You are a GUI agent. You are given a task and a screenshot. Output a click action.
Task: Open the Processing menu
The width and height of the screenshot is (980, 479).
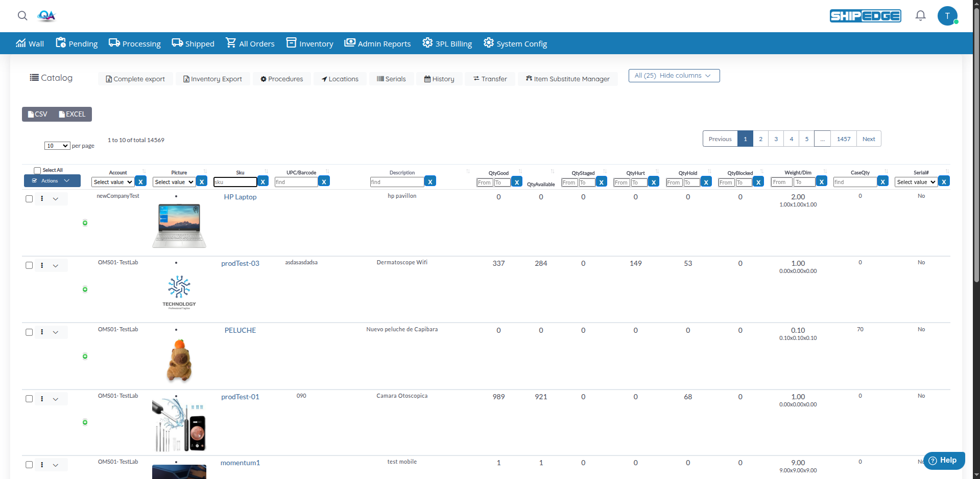pos(135,43)
